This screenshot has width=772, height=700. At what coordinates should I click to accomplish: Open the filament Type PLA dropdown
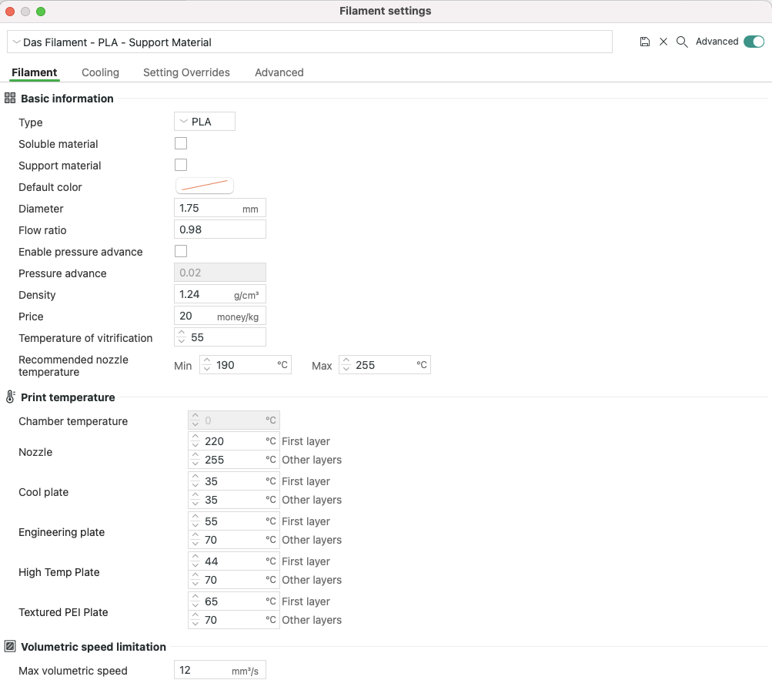pos(205,122)
